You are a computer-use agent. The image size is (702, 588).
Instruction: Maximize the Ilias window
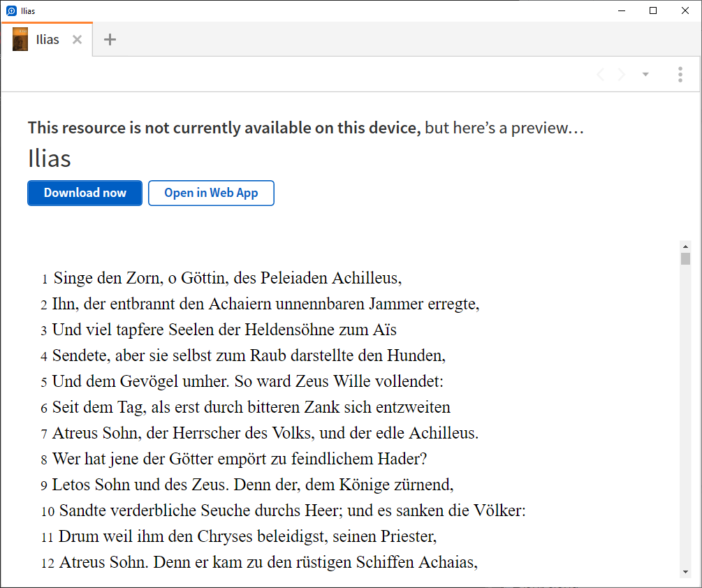[x=653, y=10]
